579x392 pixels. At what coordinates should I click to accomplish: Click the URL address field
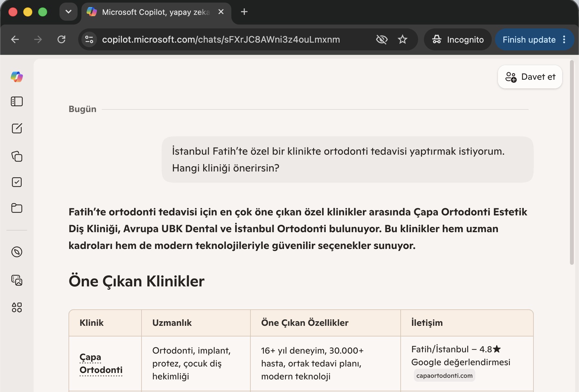(x=221, y=39)
